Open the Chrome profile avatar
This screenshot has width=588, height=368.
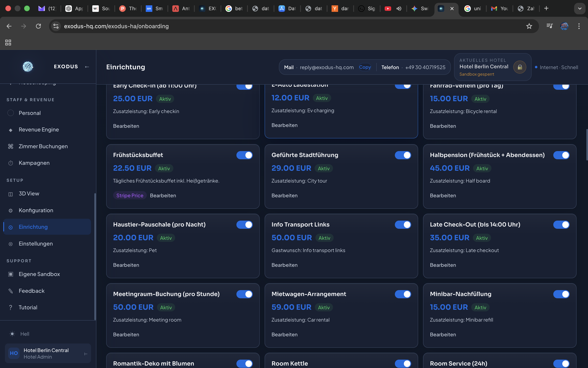coord(564,26)
